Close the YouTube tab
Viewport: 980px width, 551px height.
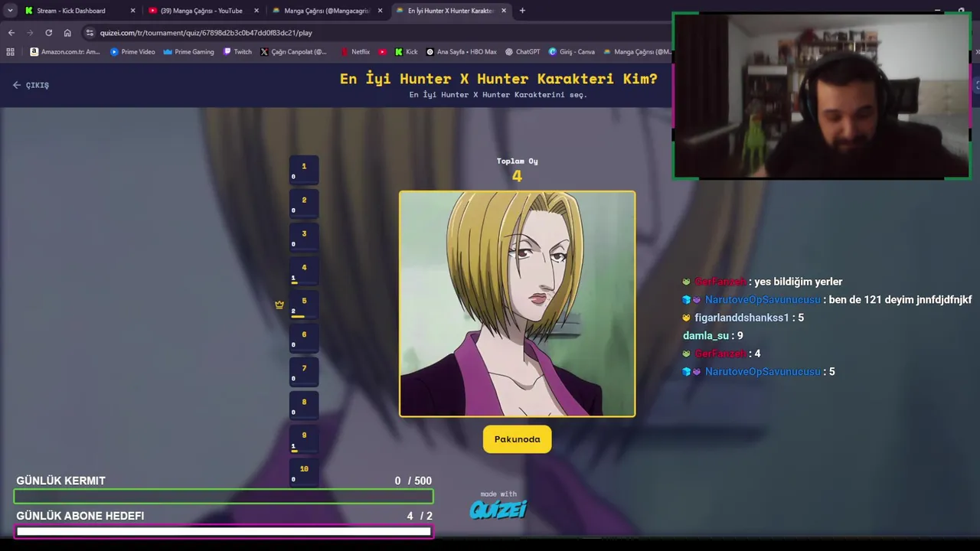coord(256,11)
